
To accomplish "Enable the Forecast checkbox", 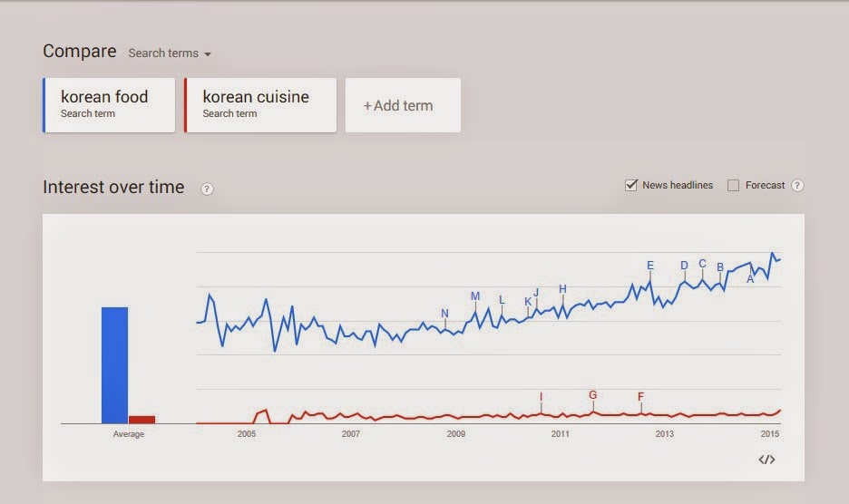I will click(734, 185).
